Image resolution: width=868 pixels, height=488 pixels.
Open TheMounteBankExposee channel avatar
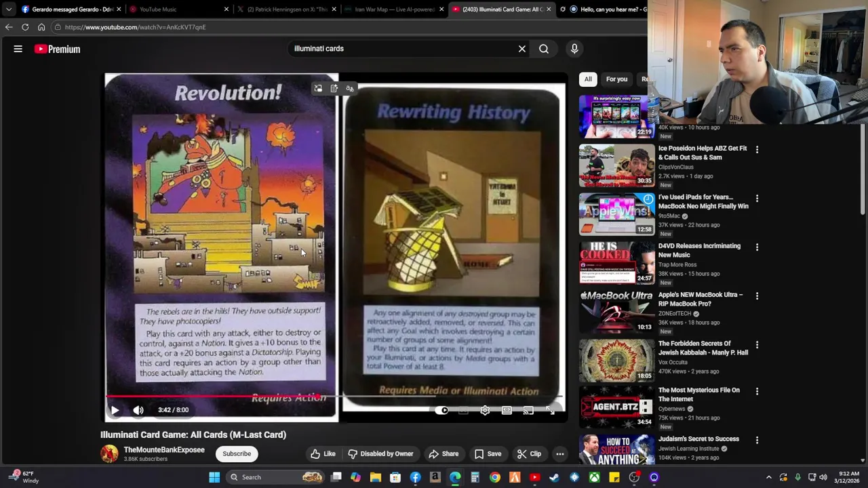click(x=109, y=454)
